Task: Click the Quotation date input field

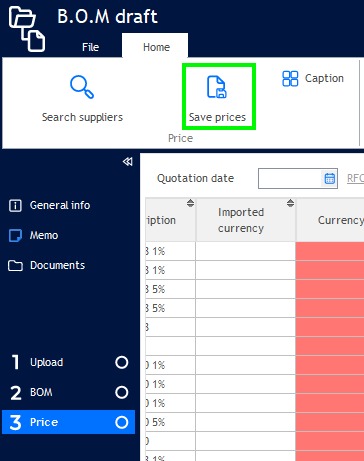Action: click(290, 178)
